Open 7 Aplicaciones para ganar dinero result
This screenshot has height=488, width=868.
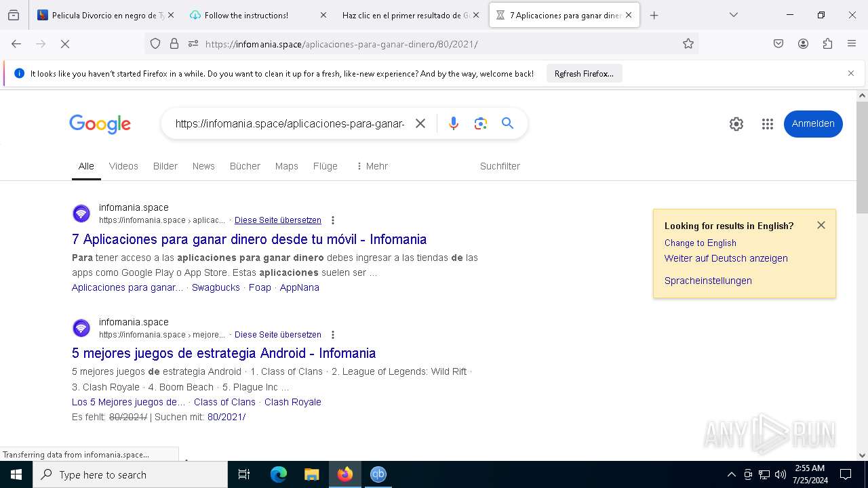pos(250,239)
